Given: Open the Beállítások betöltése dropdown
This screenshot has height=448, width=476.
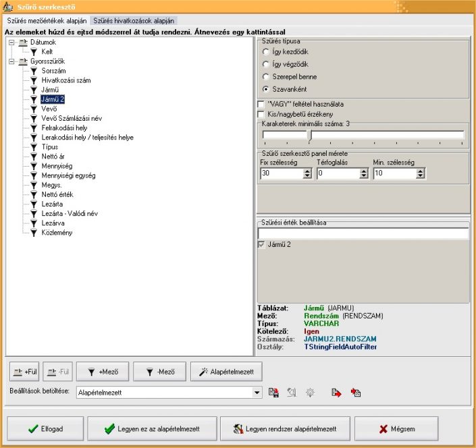Looking at the screenshot, I should click(257, 392).
